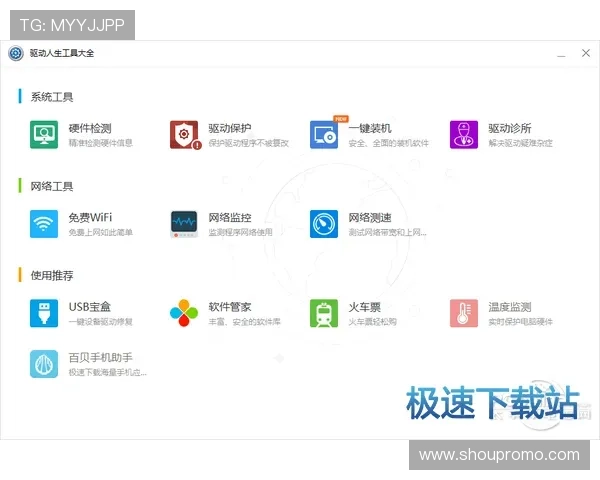This screenshot has height=480, width=600.
Task: Open the 驱动保护 red shield icon
Action: [185, 135]
